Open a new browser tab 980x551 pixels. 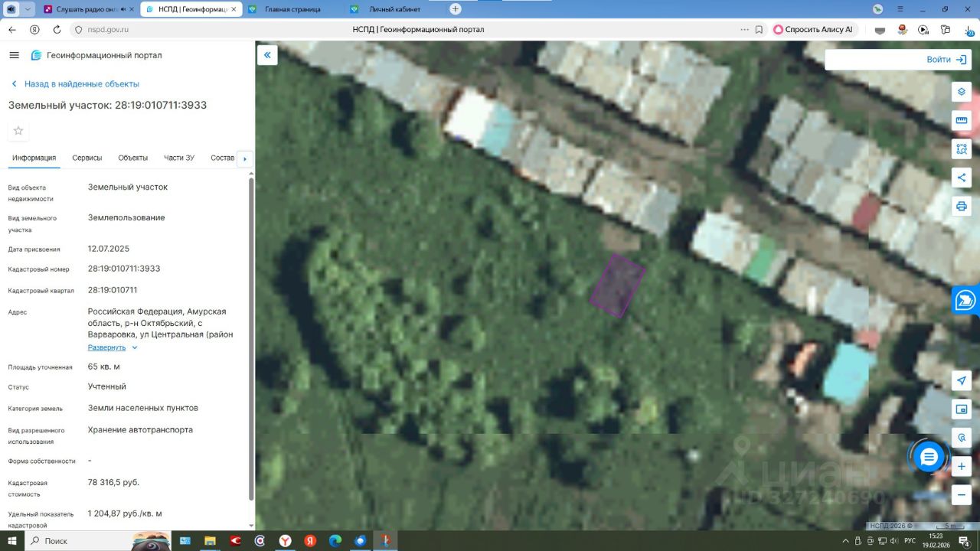coord(456,9)
